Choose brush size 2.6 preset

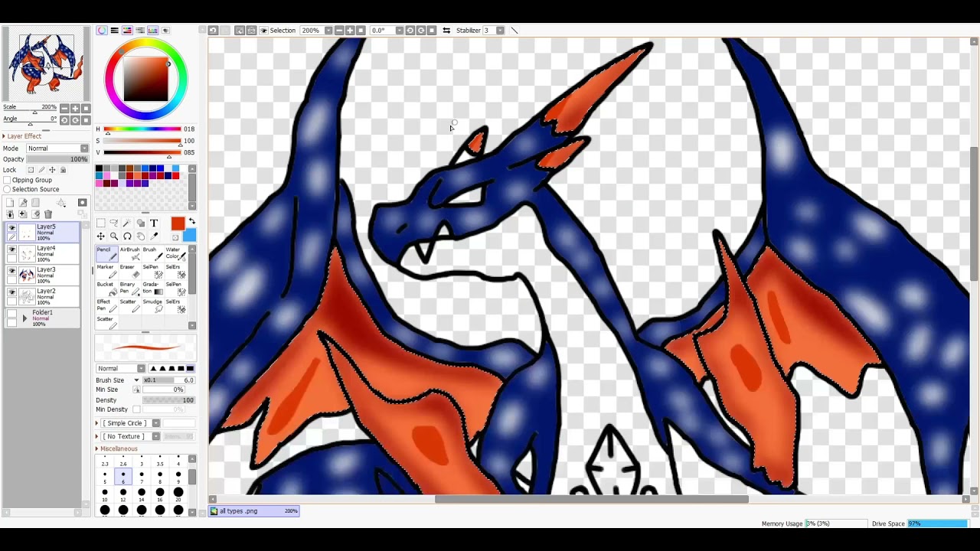click(x=123, y=461)
